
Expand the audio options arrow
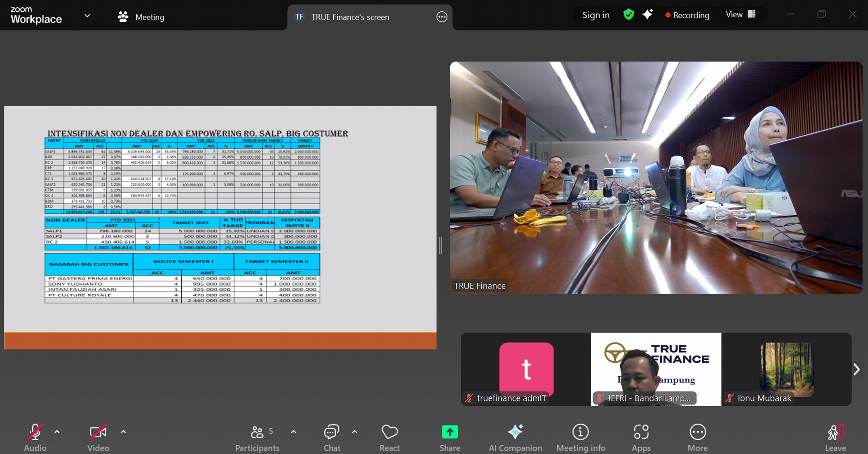(x=57, y=432)
